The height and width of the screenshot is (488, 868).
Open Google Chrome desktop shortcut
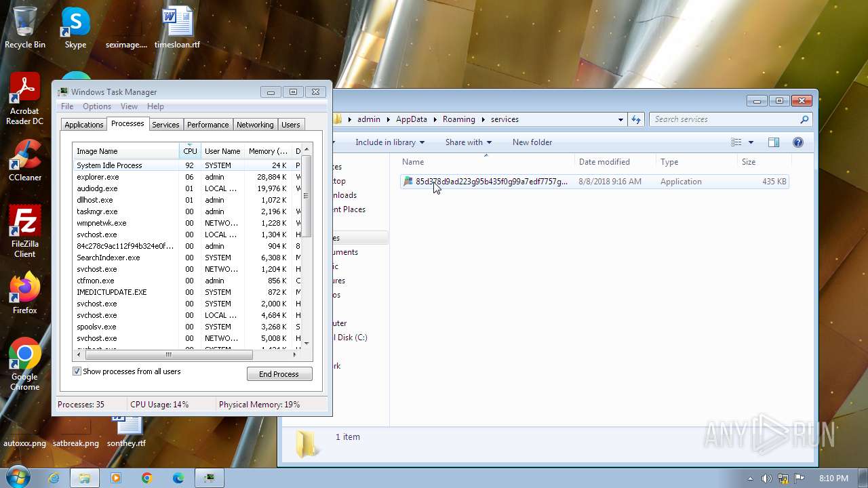point(25,365)
